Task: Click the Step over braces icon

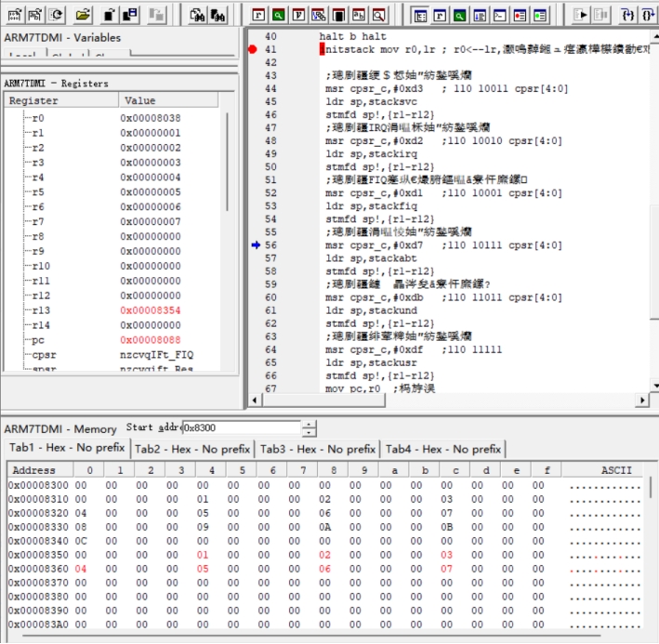Action: click(x=648, y=16)
